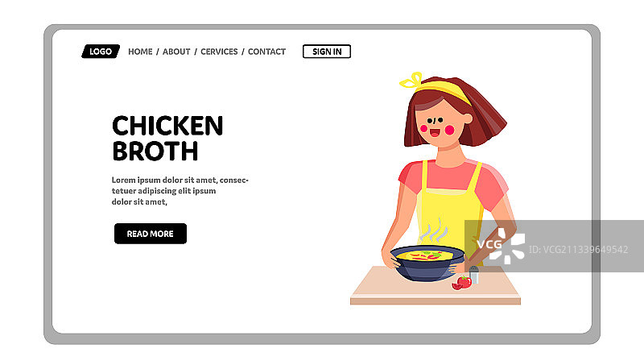The image size is (644, 361).
Task: Select the CONTACT navigation link
Action: pyautogui.click(x=266, y=52)
